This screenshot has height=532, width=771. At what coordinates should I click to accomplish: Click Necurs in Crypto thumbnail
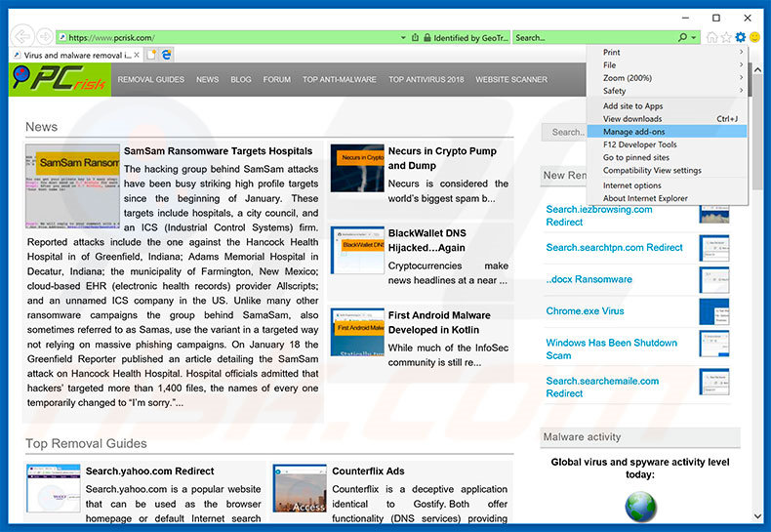click(x=357, y=168)
